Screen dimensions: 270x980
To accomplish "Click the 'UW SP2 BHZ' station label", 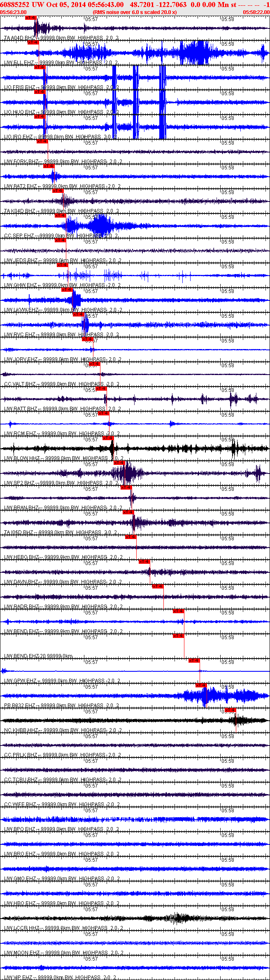I will point(19,483).
